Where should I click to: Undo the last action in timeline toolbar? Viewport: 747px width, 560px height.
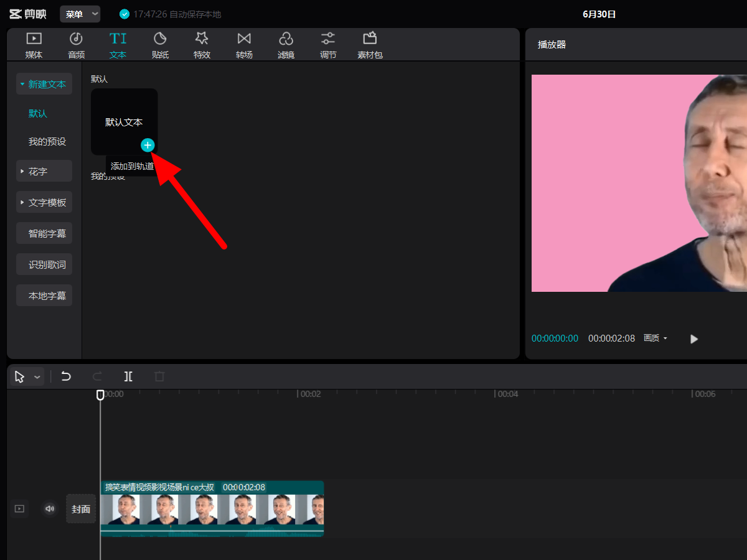pyautogui.click(x=66, y=376)
